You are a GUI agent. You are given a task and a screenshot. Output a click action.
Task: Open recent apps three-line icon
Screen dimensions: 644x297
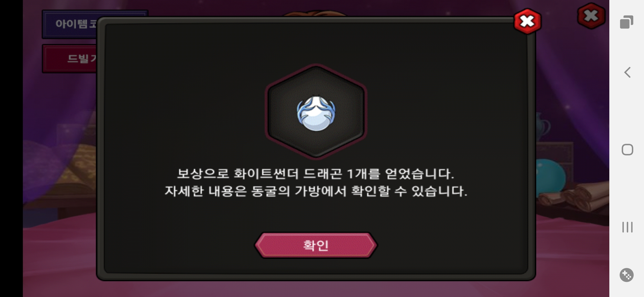tap(627, 227)
